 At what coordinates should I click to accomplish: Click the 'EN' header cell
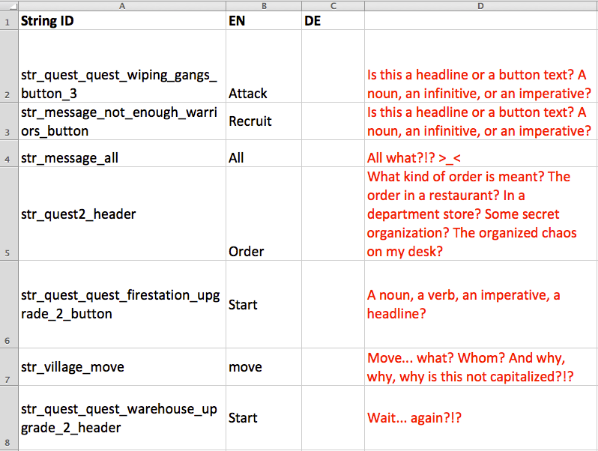click(x=264, y=20)
